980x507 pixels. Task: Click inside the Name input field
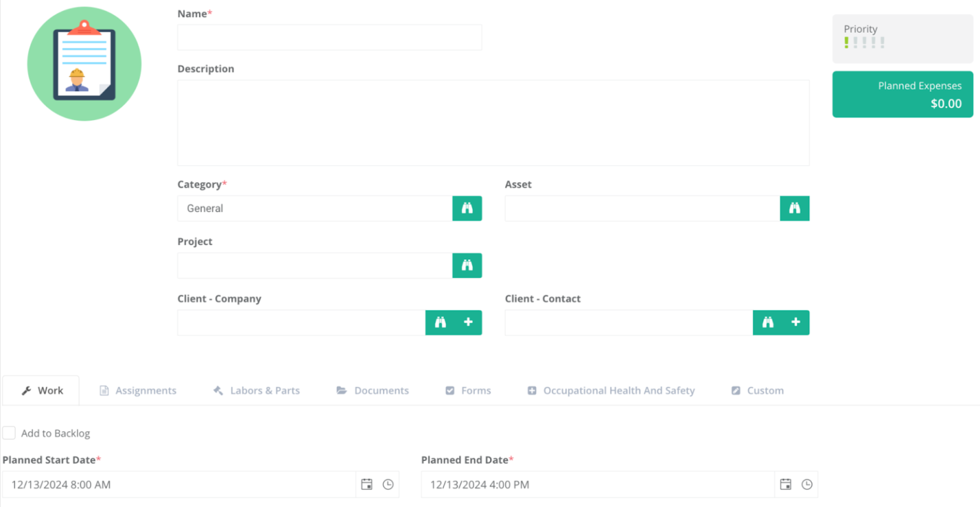[329, 37]
